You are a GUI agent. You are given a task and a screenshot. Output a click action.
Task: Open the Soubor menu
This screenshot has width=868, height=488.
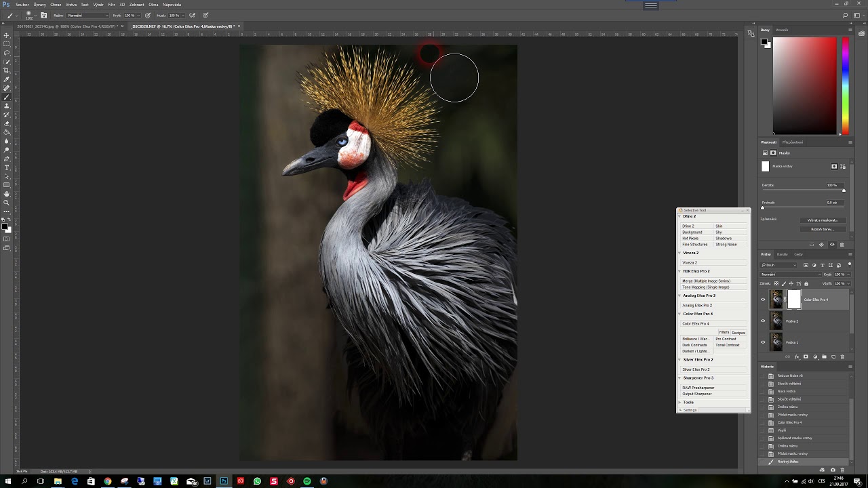point(22,5)
